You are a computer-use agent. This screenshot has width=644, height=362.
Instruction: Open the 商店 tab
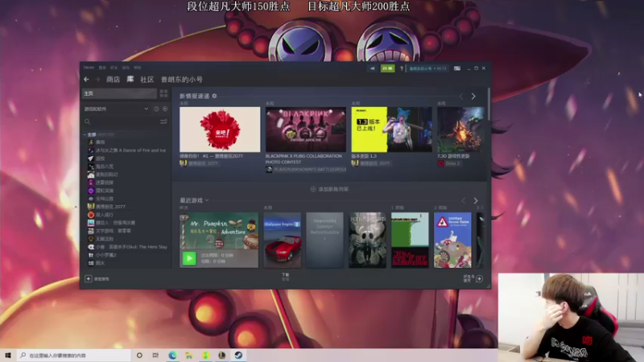click(x=113, y=80)
